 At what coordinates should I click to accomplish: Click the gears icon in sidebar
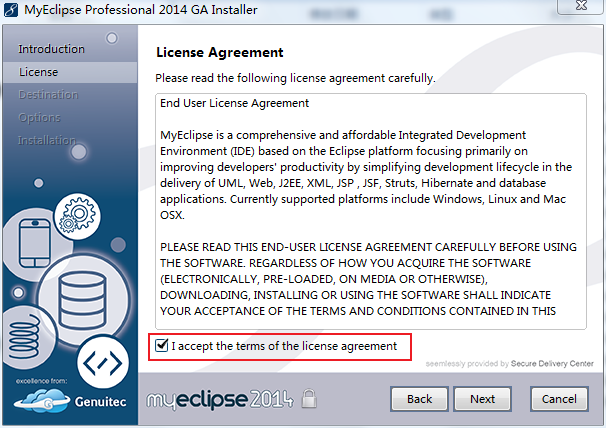pos(77,216)
